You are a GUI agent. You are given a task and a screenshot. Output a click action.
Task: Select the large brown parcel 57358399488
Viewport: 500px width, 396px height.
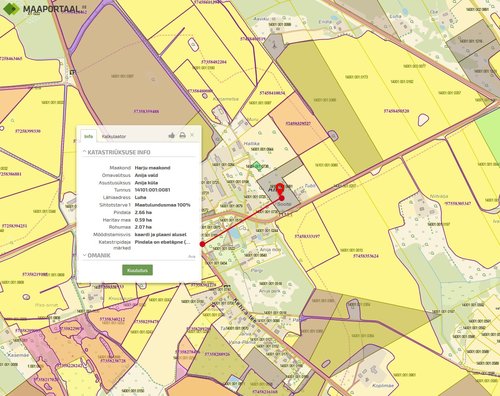[146, 111]
